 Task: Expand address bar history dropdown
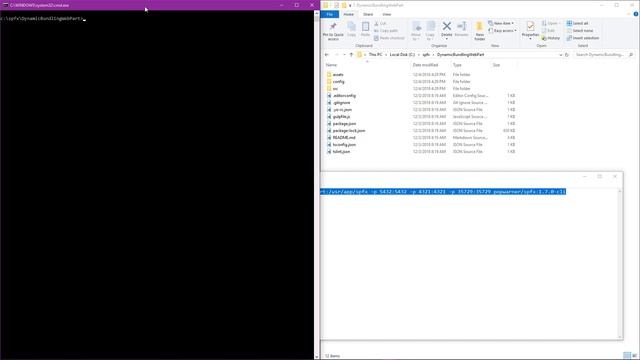pos(560,55)
